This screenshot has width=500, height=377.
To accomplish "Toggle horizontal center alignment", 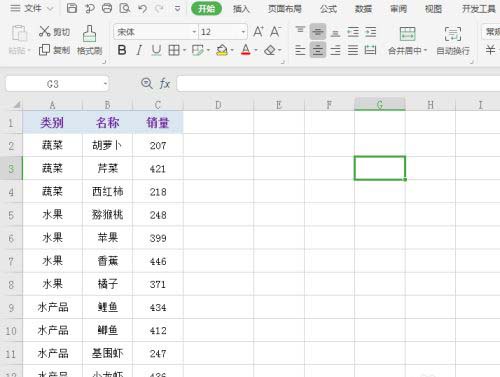I will [318, 50].
